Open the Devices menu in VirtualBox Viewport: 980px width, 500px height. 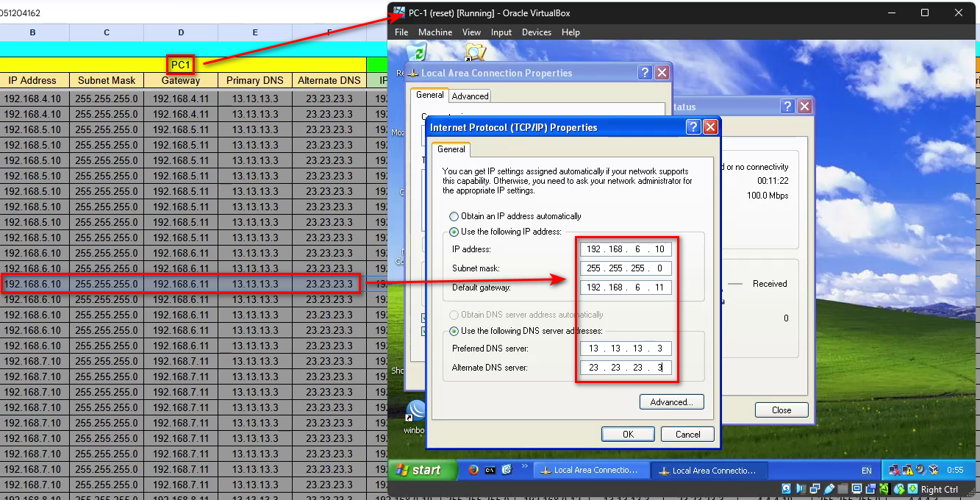[536, 32]
